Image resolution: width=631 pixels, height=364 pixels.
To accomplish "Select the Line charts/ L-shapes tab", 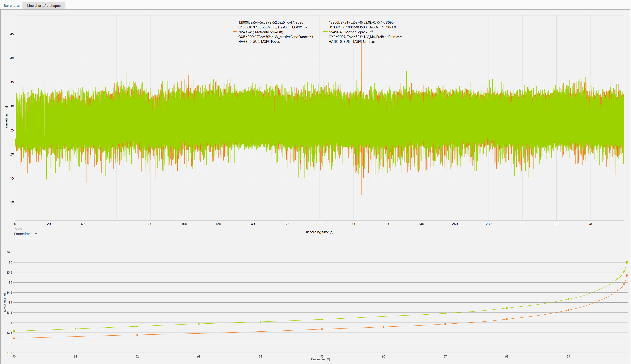I will coord(44,6).
